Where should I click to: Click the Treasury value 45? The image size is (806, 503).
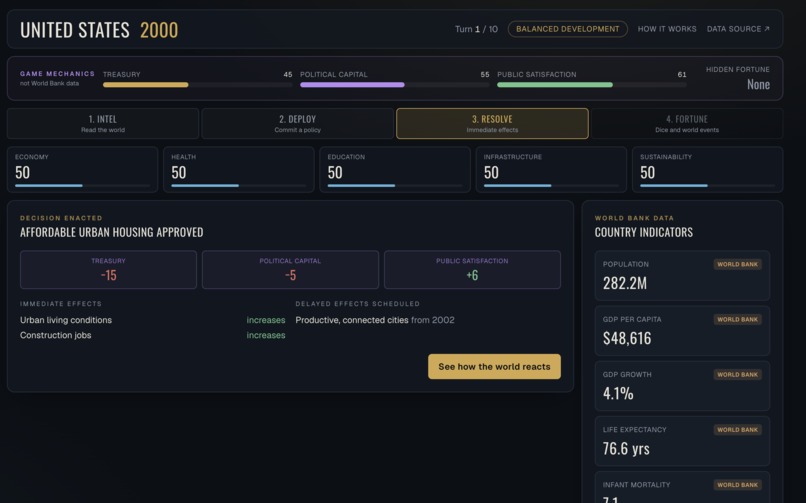[x=288, y=74]
